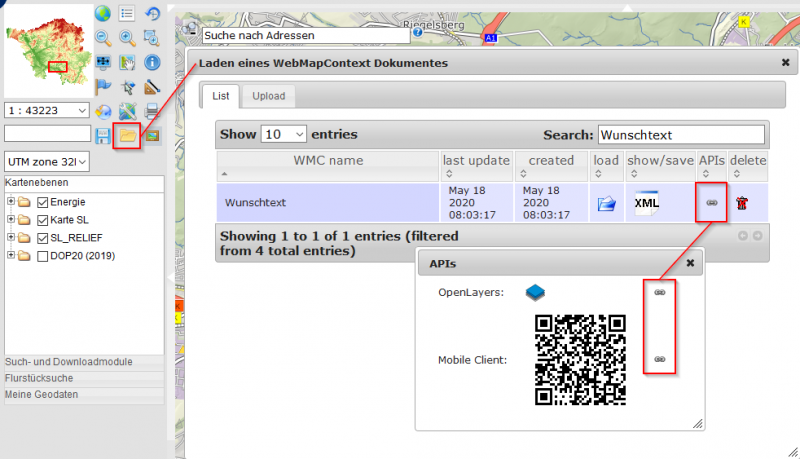Image resolution: width=800 pixels, height=459 pixels.
Task: Expand the Karte SL tree node
Action: click(x=11, y=219)
